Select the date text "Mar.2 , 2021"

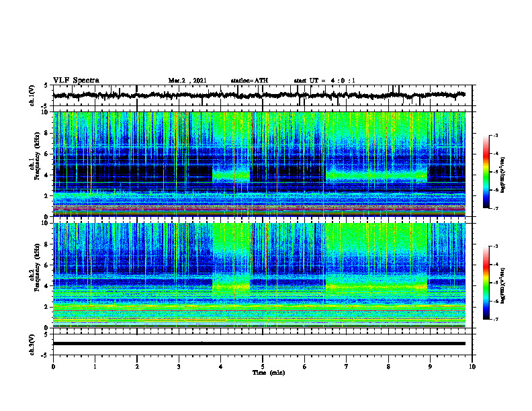[x=187, y=81]
